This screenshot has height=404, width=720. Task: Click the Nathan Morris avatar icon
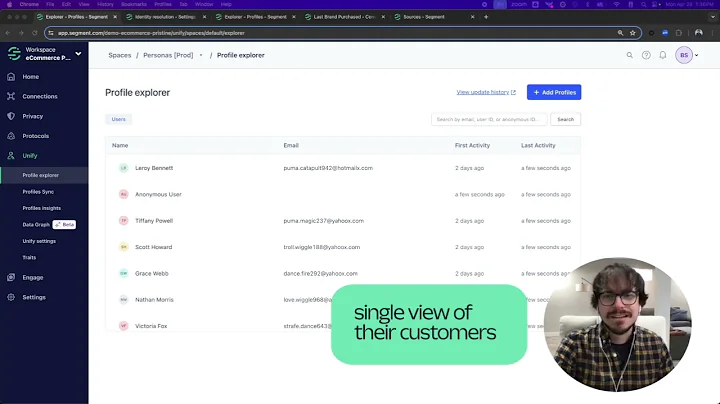124,300
